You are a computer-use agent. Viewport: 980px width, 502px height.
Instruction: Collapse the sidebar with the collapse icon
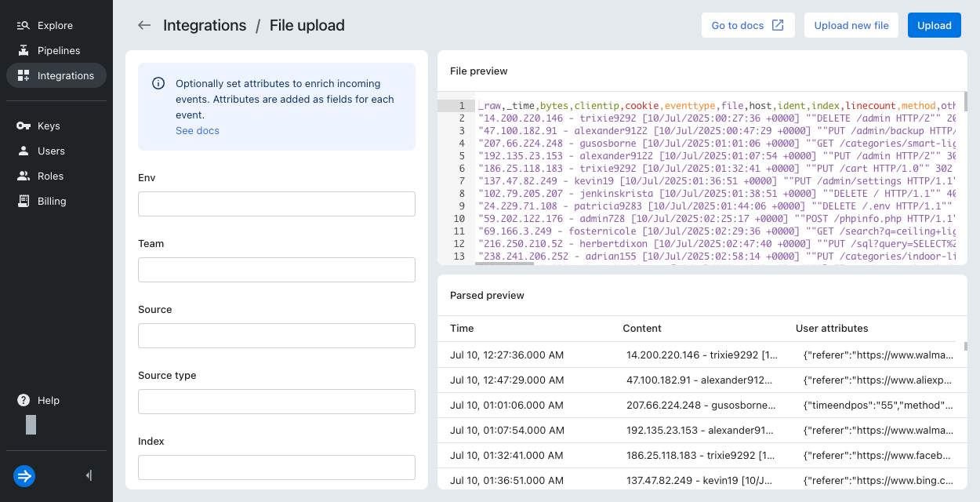click(89, 475)
